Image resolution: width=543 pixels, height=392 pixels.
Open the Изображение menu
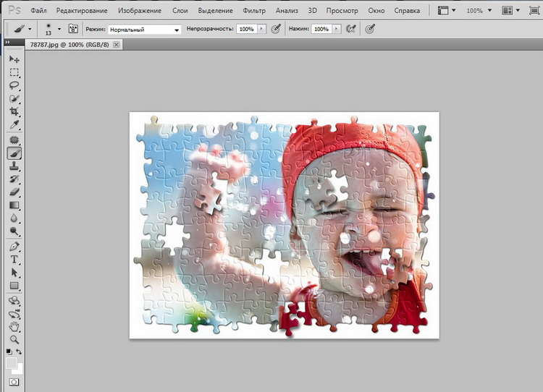(x=138, y=12)
